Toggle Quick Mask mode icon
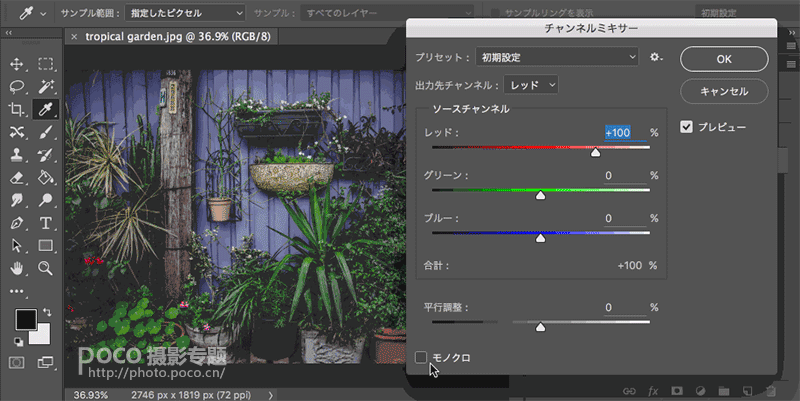 pyautogui.click(x=16, y=363)
